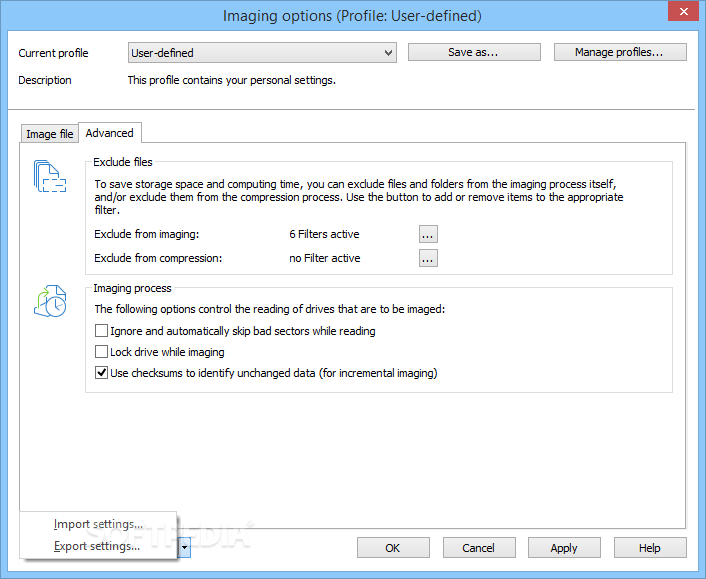This screenshot has width=706, height=579.
Task: Open the Current profile combo box
Action: [262, 53]
